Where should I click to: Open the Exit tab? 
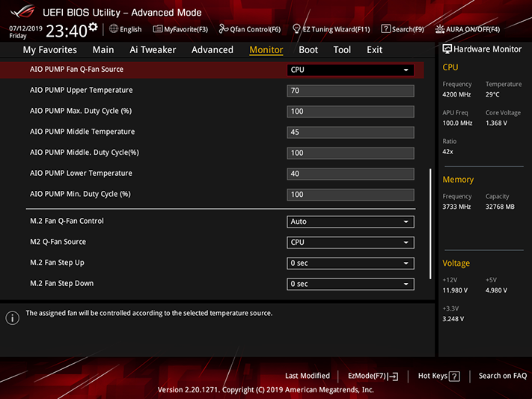tap(375, 50)
